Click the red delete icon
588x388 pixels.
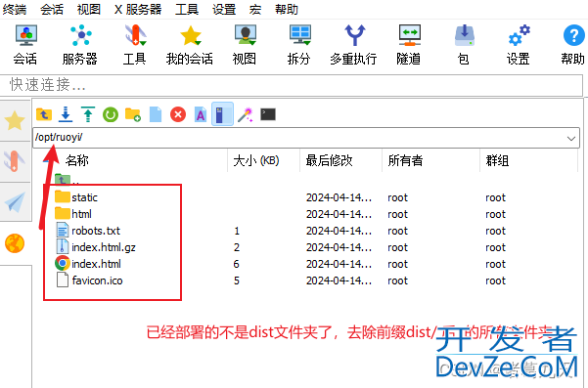[x=178, y=114]
